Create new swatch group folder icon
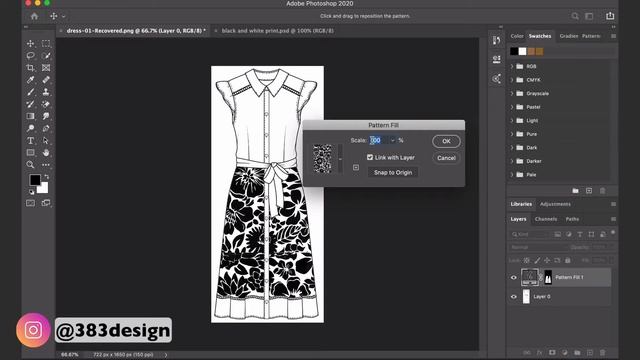The height and width of the screenshot is (360, 640). [x=575, y=191]
